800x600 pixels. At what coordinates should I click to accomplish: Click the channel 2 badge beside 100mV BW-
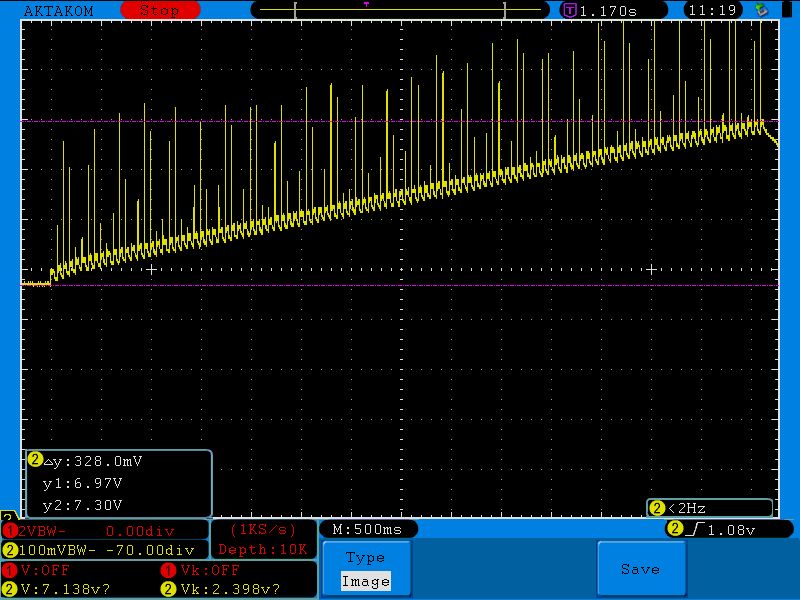coord(9,550)
